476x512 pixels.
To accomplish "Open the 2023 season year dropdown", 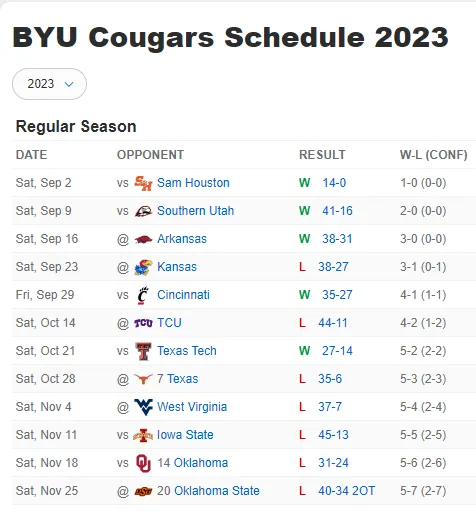I will click(x=49, y=84).
